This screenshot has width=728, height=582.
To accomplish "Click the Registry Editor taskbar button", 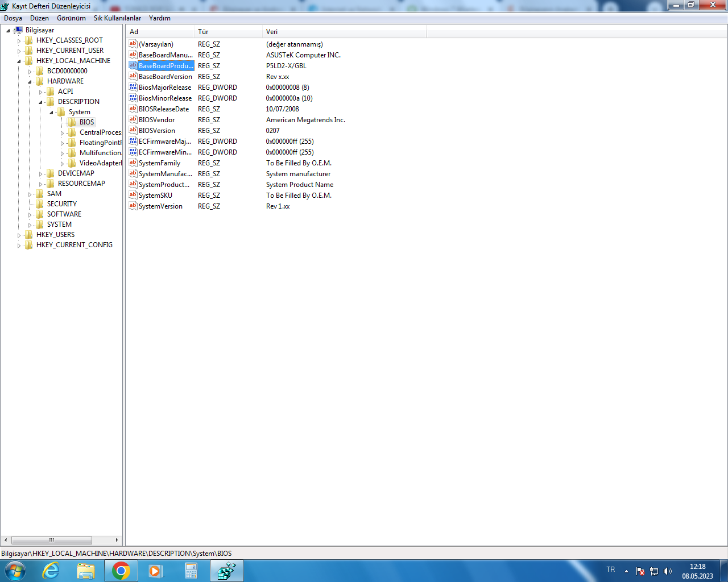I will (227, 571).
